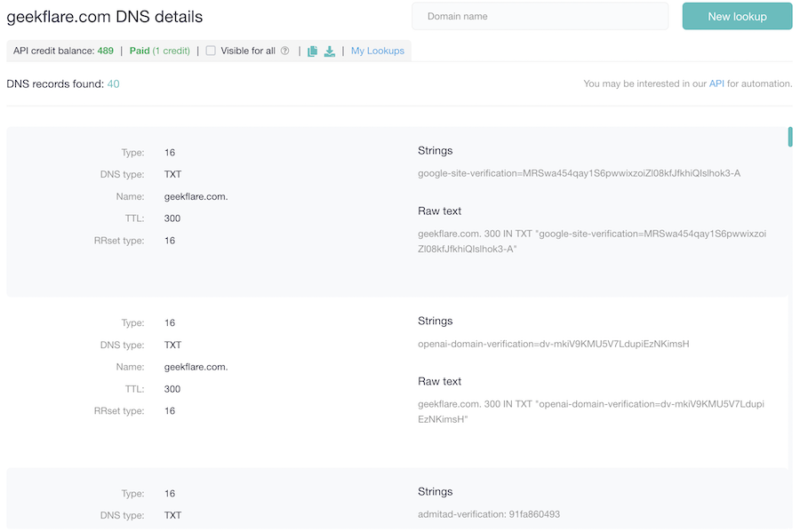The image size is (800, 532).
Task: Click the records scrollbar handle
Action: point(790,137)
